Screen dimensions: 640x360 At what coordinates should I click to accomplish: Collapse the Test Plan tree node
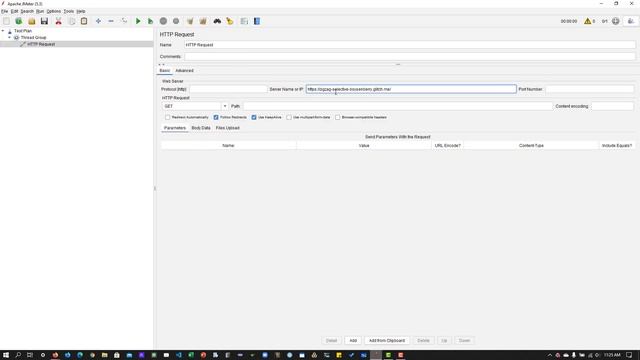coord(3,31)
